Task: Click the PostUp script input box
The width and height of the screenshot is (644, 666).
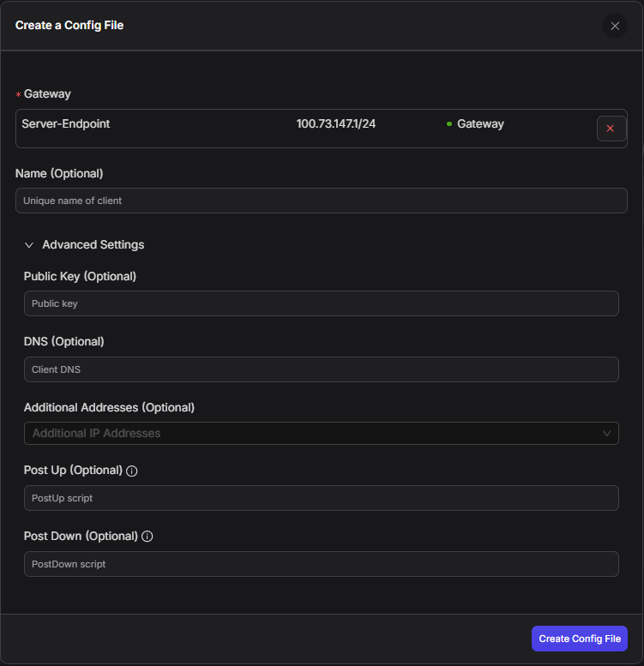Action: click(321, 498)
